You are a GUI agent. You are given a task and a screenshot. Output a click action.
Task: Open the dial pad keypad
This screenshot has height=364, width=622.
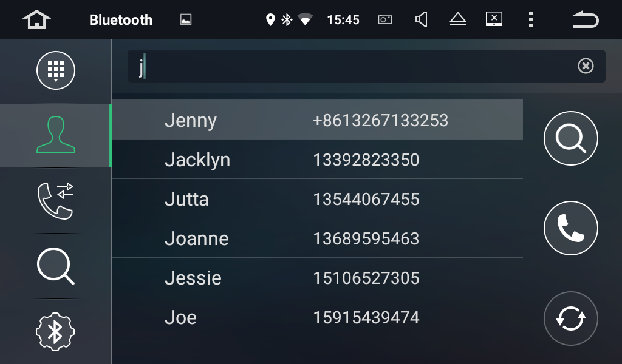(56, 70)
